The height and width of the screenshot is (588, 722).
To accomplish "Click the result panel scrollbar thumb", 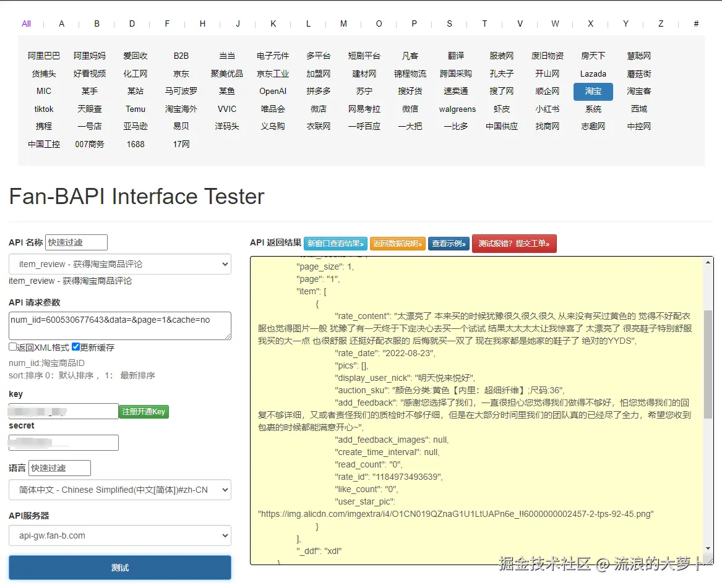I will pos(708,364).
